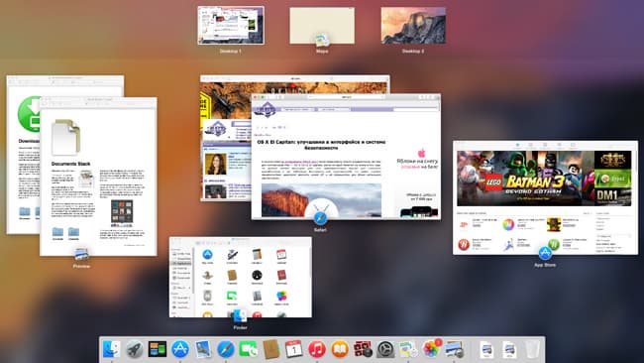Click Applications row in Finder sidebar
This screenshot has width=644, height=363.
[x=181, y=263]
